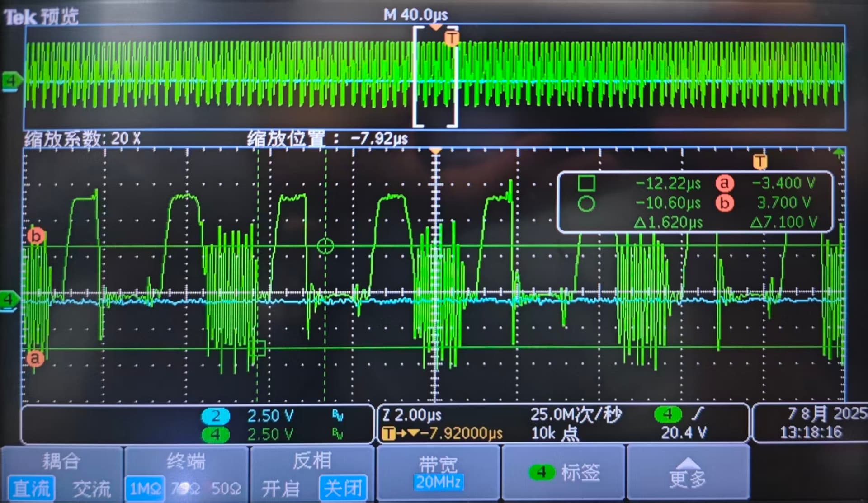This screenshot has height=503, width=868.
Task: Select AC coupling 交流 option
Action: (x=92, y=488)
